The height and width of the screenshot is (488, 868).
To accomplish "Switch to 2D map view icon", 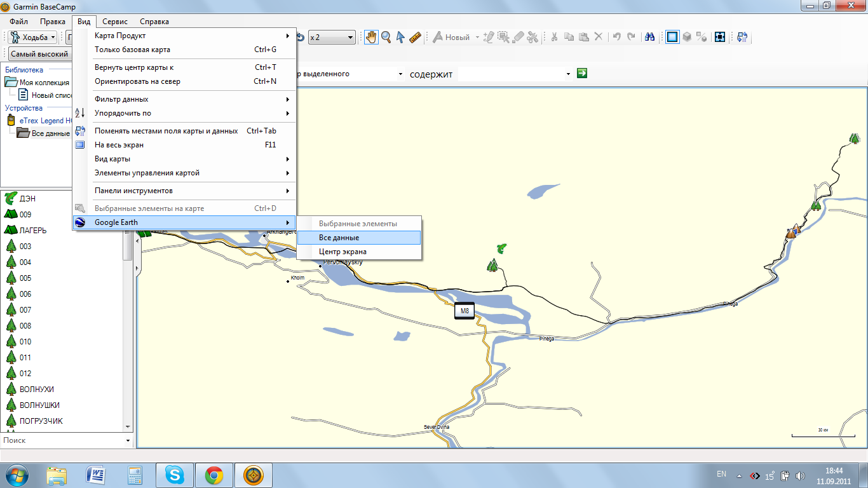I will [x=672, y=37].
